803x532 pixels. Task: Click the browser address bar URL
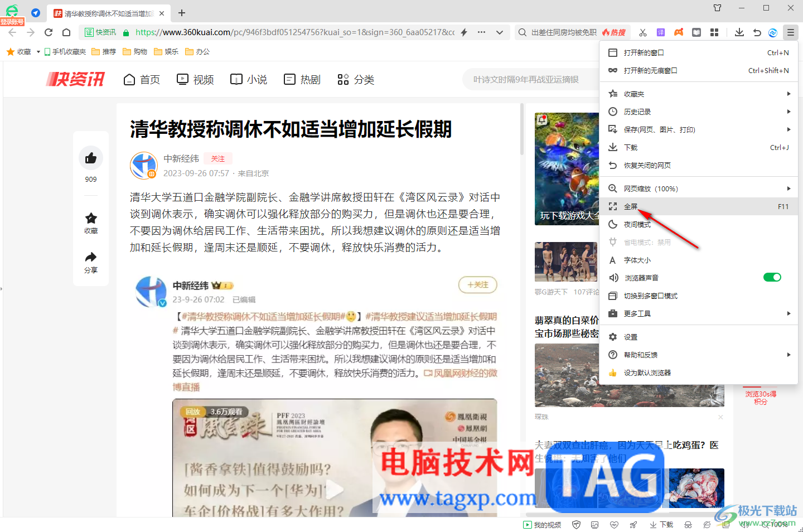pyautogui.click(x=295, y=32)
